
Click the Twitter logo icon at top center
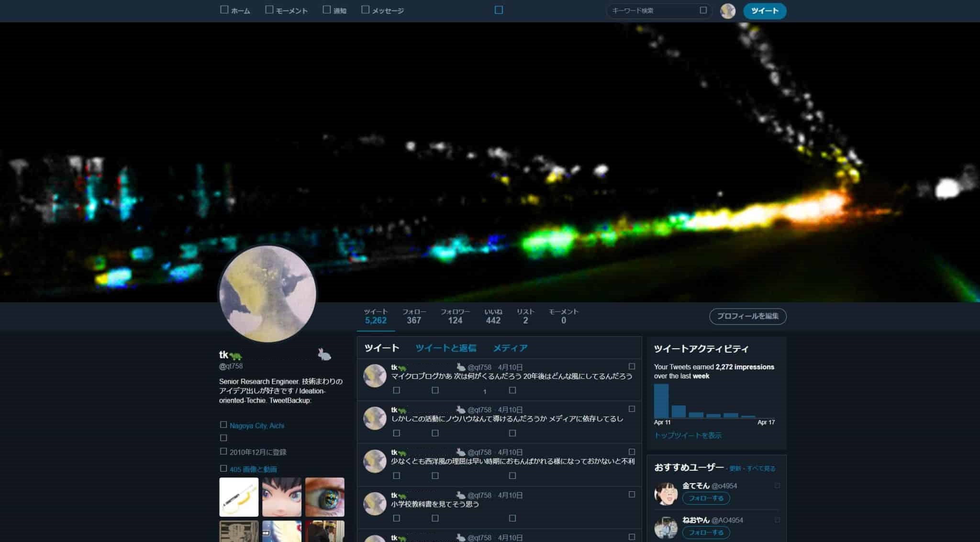click(499, 10)
